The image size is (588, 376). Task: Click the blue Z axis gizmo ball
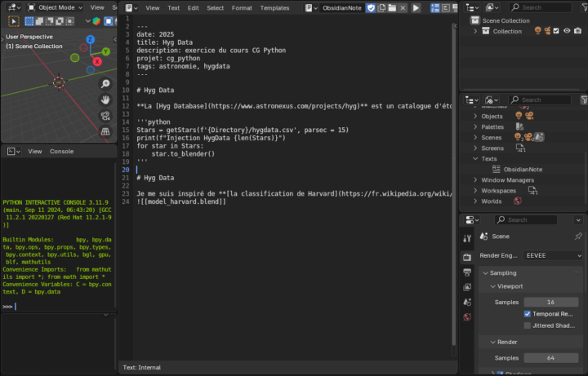coord(90,39)
